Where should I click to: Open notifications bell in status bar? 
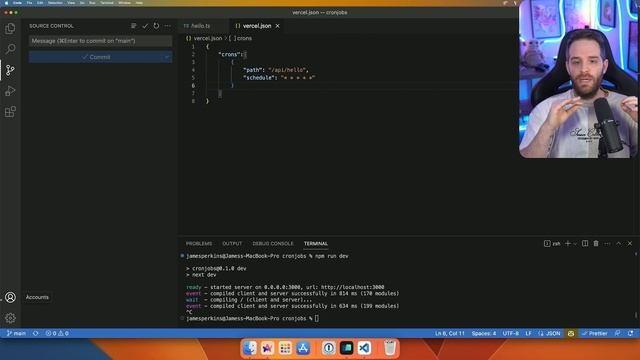coord(631,333)
